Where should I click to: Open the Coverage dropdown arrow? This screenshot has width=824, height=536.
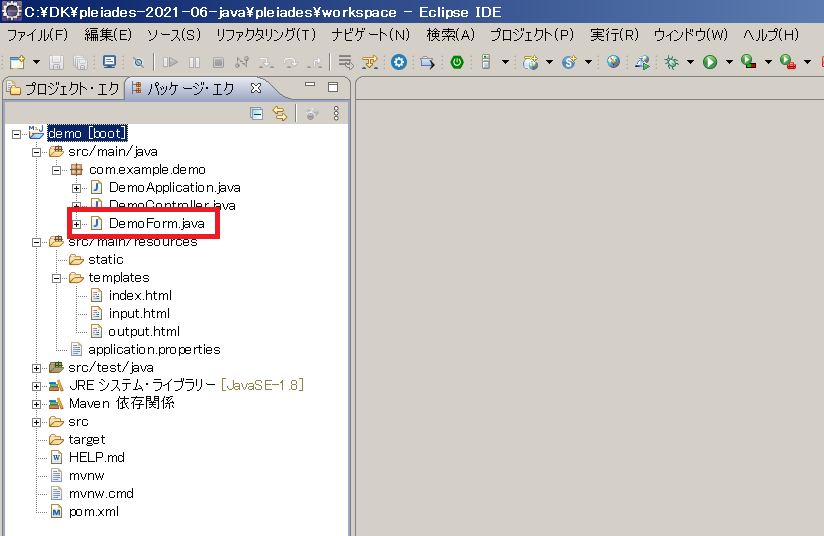pos(768,62)
